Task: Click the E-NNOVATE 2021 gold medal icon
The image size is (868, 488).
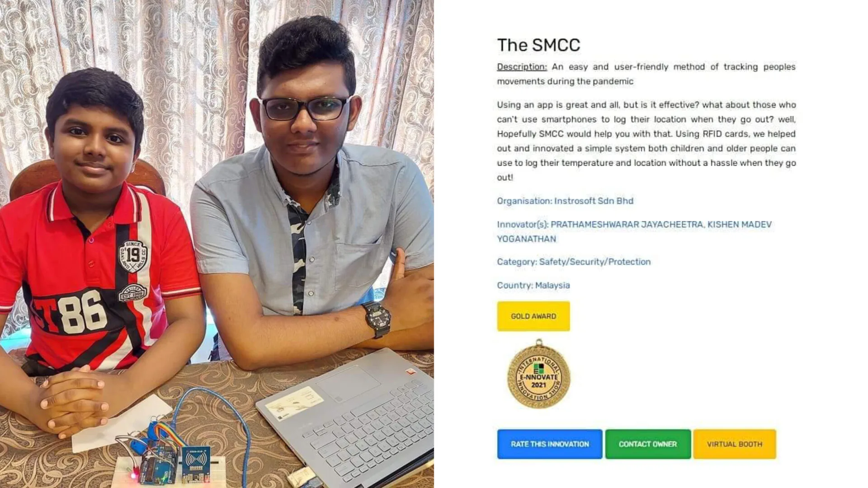Action: coord(539,375)
